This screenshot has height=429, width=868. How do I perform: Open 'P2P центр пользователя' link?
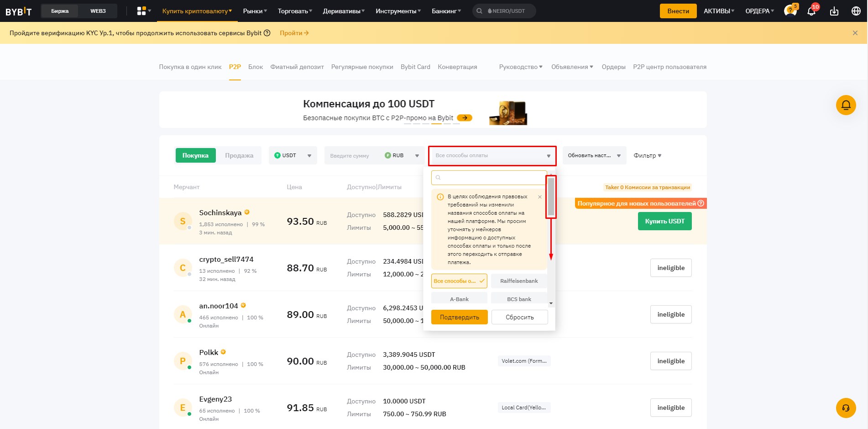[x=669, y=67]
